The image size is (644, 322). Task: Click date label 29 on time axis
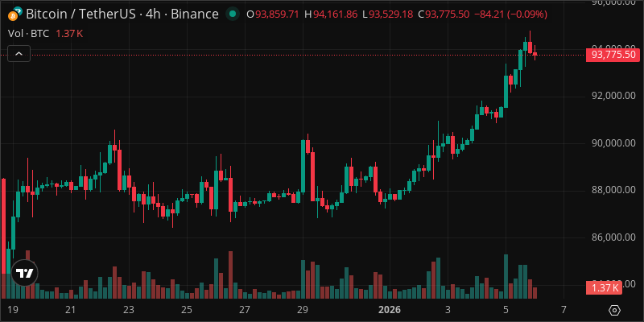303,310
